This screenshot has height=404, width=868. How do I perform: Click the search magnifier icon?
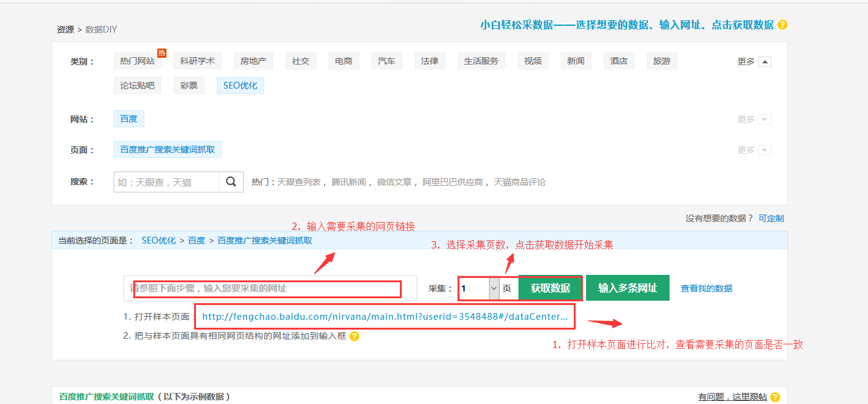pos(231,182)
